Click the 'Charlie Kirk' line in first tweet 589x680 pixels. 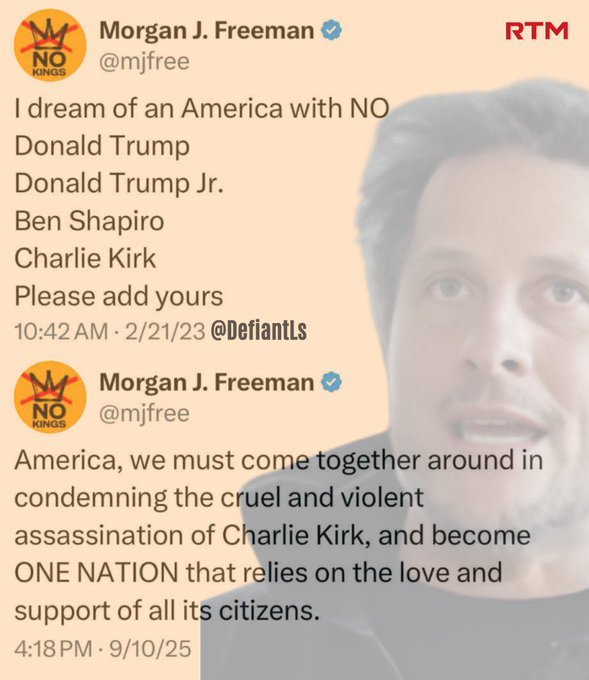click(x=85, y=258)
